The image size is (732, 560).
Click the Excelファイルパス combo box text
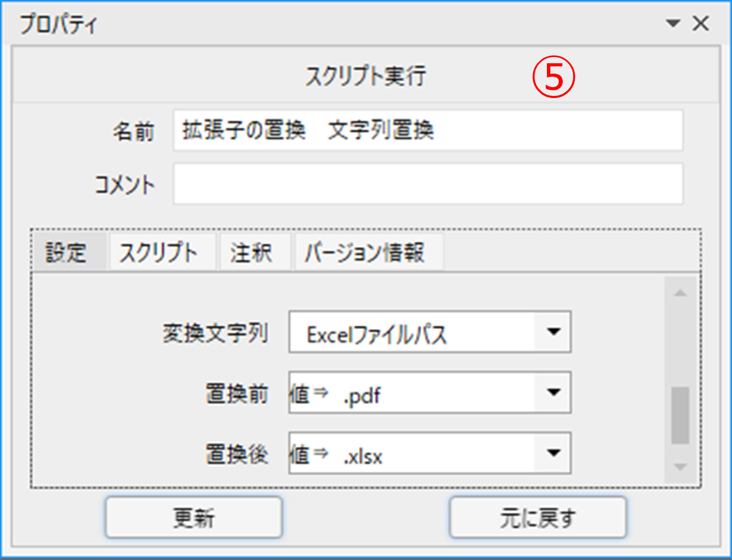click(x=376, y=334)
